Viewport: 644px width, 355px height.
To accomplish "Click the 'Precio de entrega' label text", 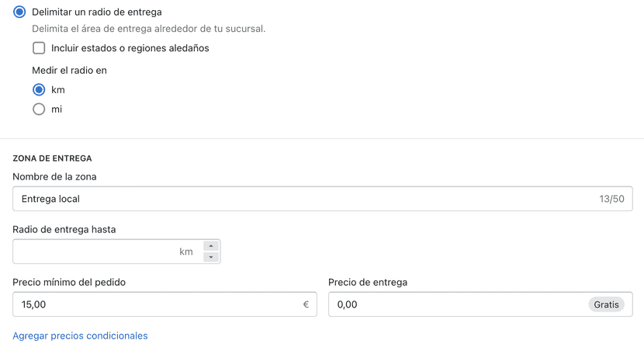I will [368, 283].
